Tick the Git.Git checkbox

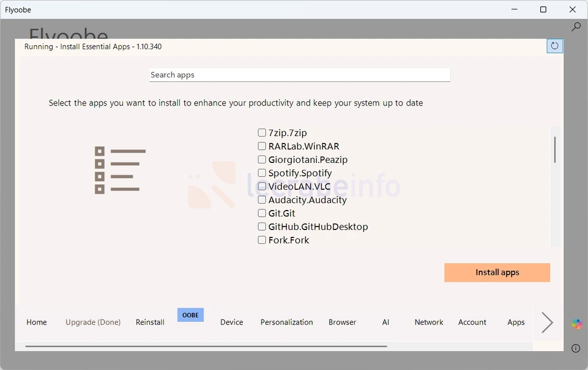(262, 213)
